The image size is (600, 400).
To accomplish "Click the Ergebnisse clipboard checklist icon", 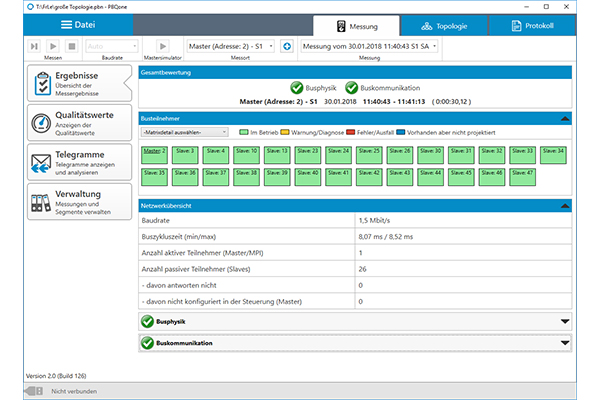I will [x=42, y=83].
